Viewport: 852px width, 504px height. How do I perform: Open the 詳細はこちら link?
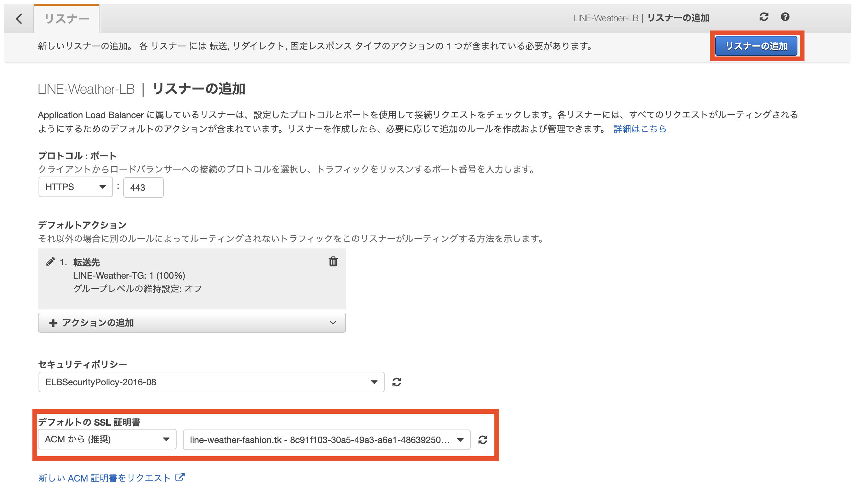coord(639,129)
